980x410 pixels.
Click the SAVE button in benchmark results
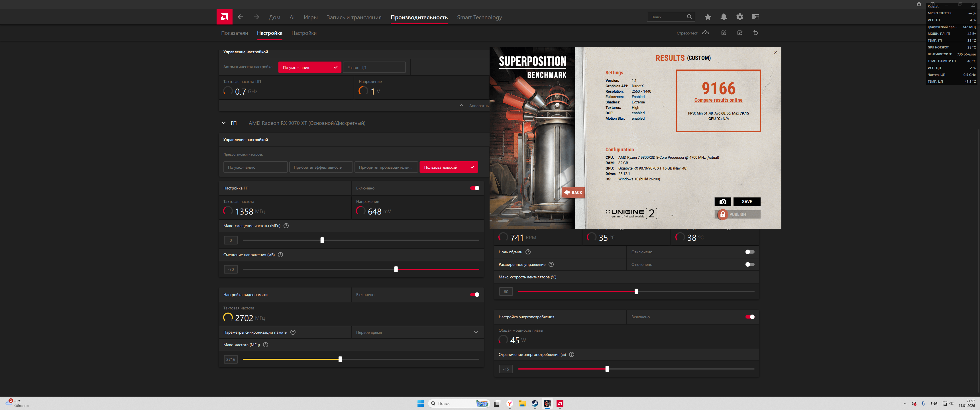[x=746, y=201]
